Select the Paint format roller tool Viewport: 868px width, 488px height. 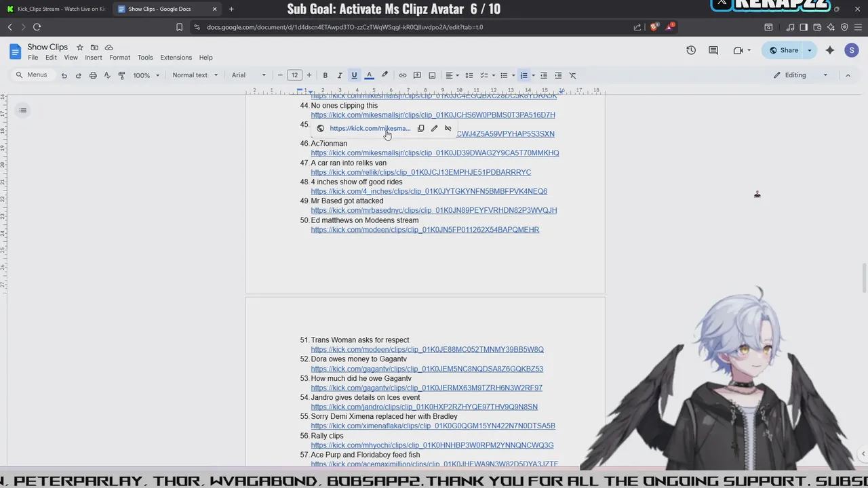click(x=121, y=75)
